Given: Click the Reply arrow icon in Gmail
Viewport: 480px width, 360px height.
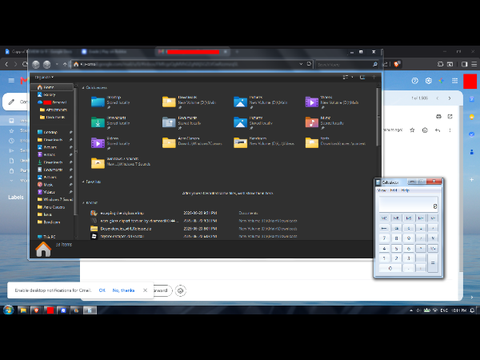Looking at the screenshot, I should [x=438, y=130].
